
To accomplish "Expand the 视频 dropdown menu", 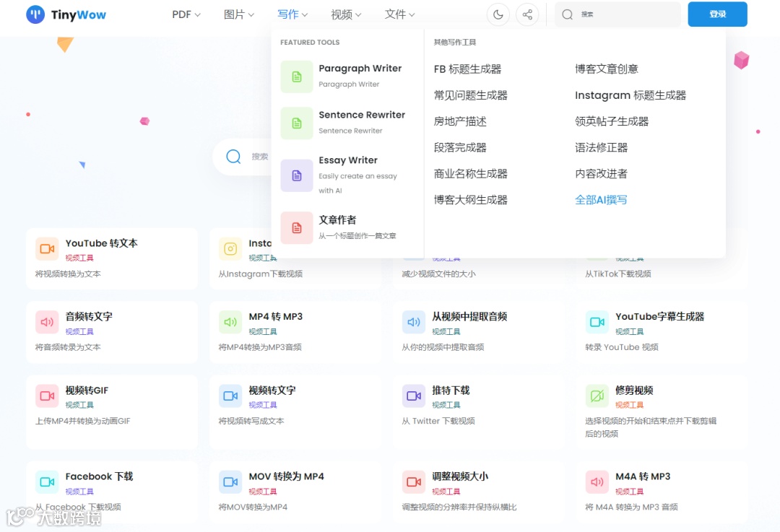I will (x=346, y=14).
